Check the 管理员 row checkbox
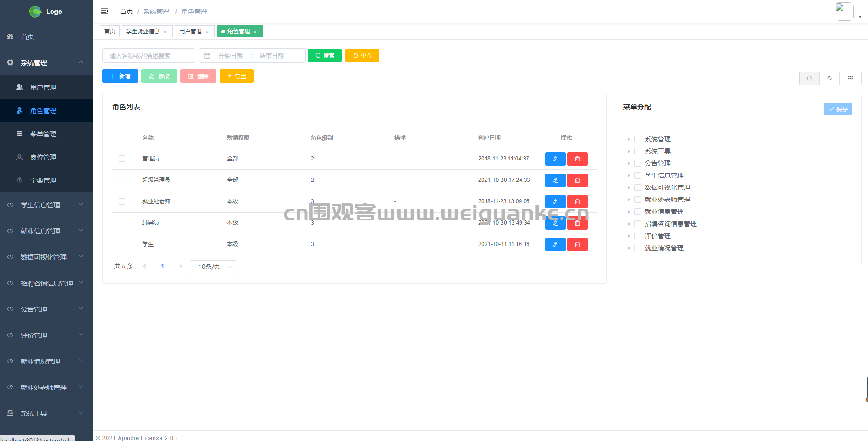Screen dimensions: 868x441 click(x=122, y=159)
